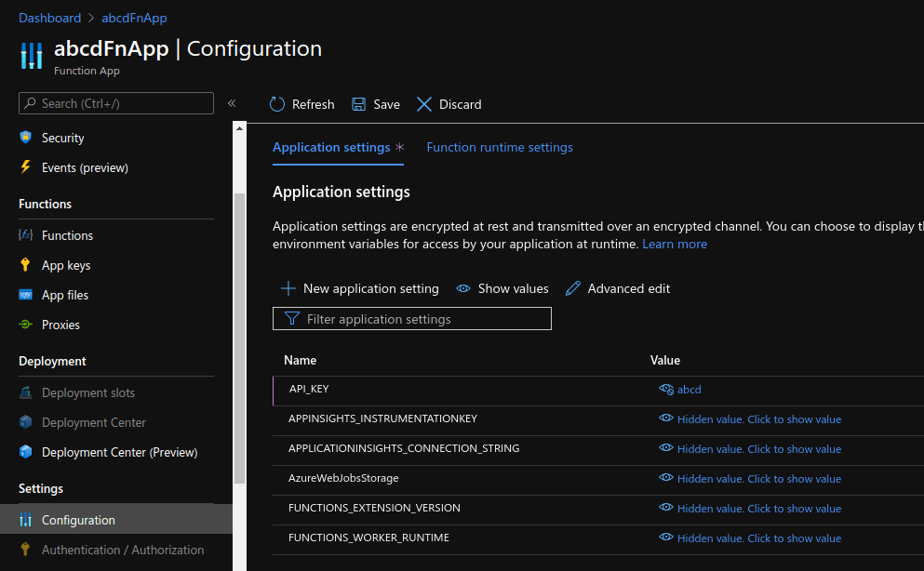
Task: Reveal FUNCTIONS_EXTENSION_VERSION value eye icon
Action: point(666,508)
